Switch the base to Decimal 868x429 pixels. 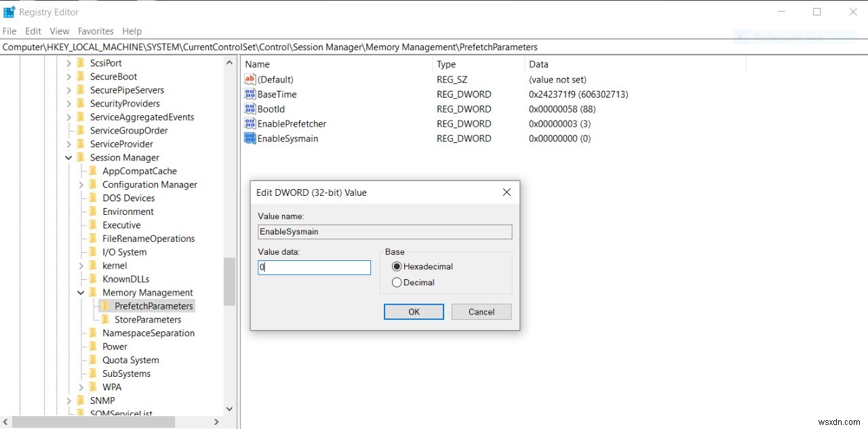(397, 283)
